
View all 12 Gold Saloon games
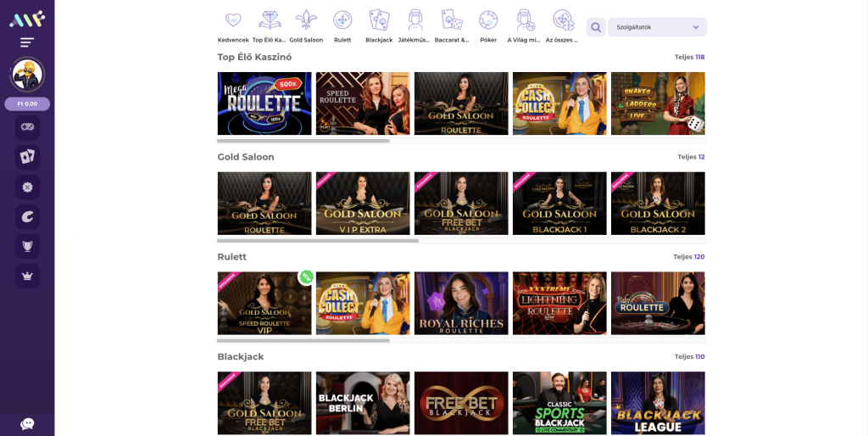point(691,157)
